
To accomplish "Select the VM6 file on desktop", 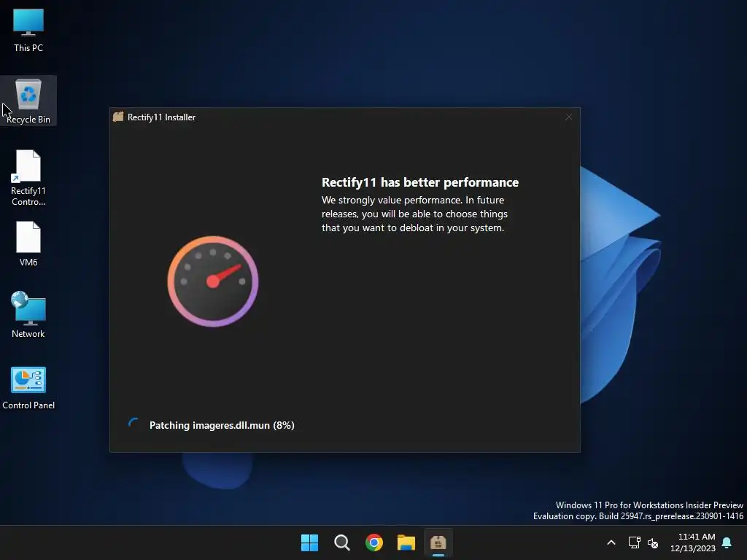I will 28,244.
